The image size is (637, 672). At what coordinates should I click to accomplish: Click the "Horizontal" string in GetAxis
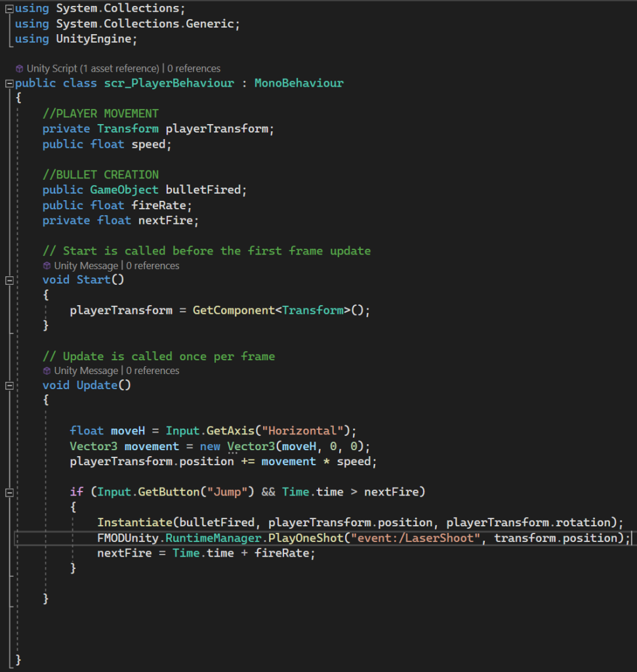tap(303, 431)
